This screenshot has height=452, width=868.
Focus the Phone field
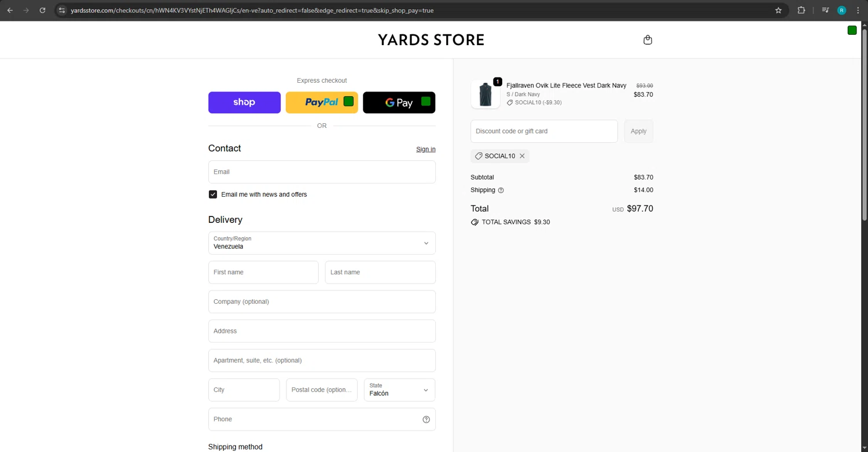point(322,420)
